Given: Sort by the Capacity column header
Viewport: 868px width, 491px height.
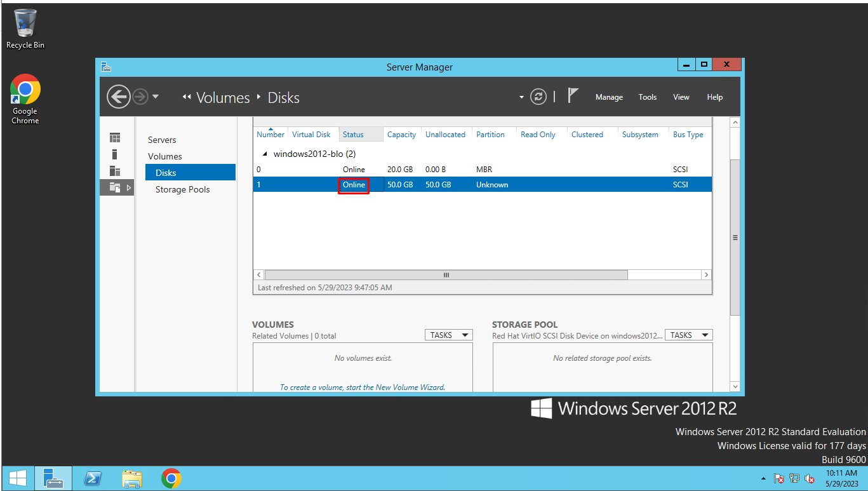Looking at the screenshot, I should pyautogui.click(x=401, y=135).
